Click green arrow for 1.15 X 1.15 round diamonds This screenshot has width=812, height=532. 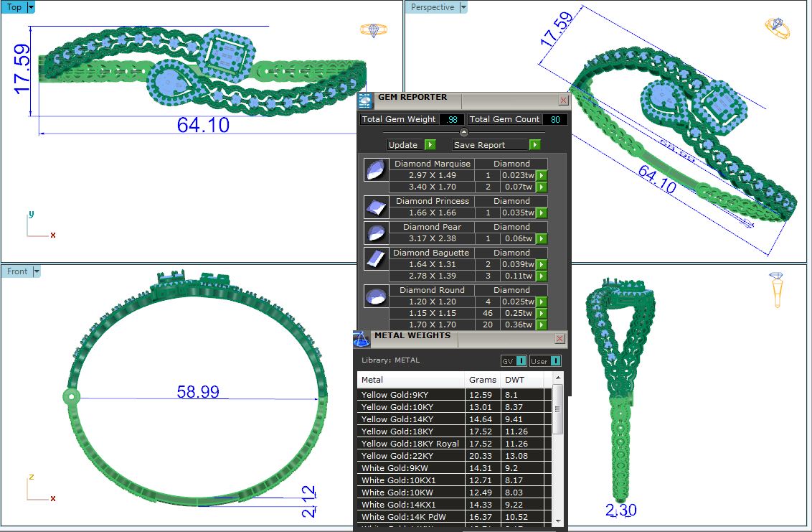coord(542,314)
